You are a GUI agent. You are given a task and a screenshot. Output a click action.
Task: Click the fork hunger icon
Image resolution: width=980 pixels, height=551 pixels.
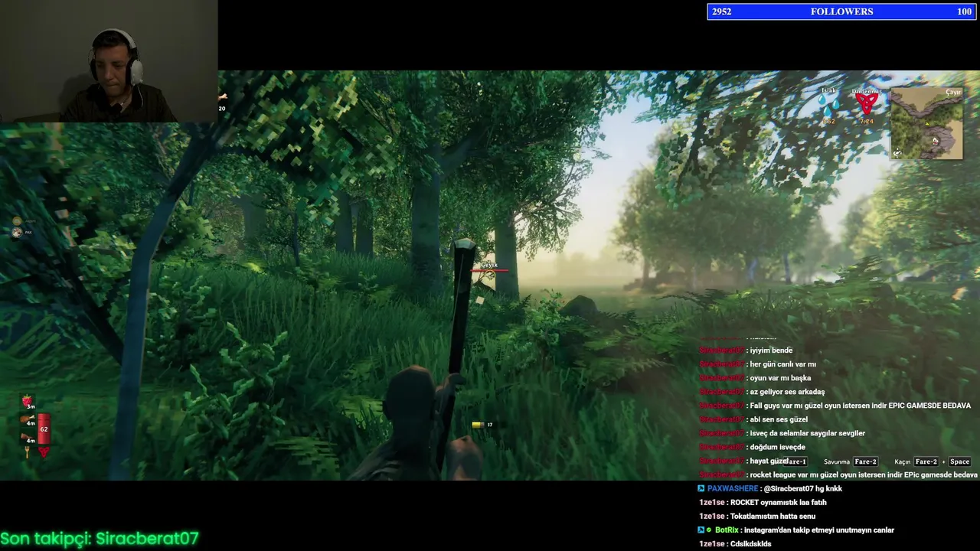(28, 452)
